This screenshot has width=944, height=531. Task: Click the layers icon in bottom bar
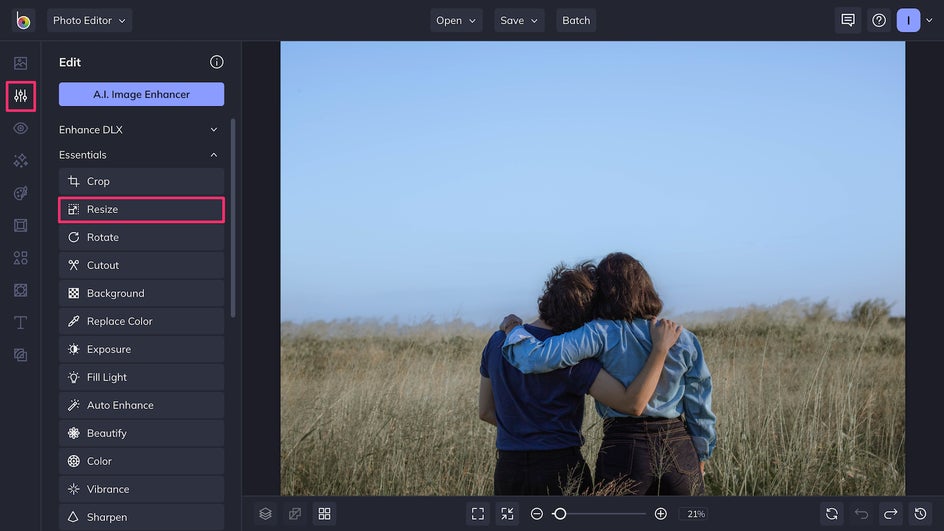(265, 513)
